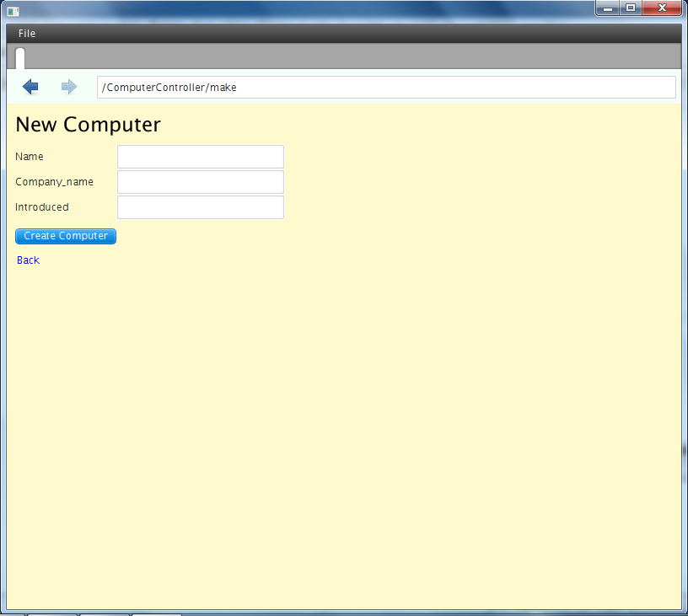Focus the Company_name text field
The width and height of the screenshot is (688, 616).
(x=201, y=182)
